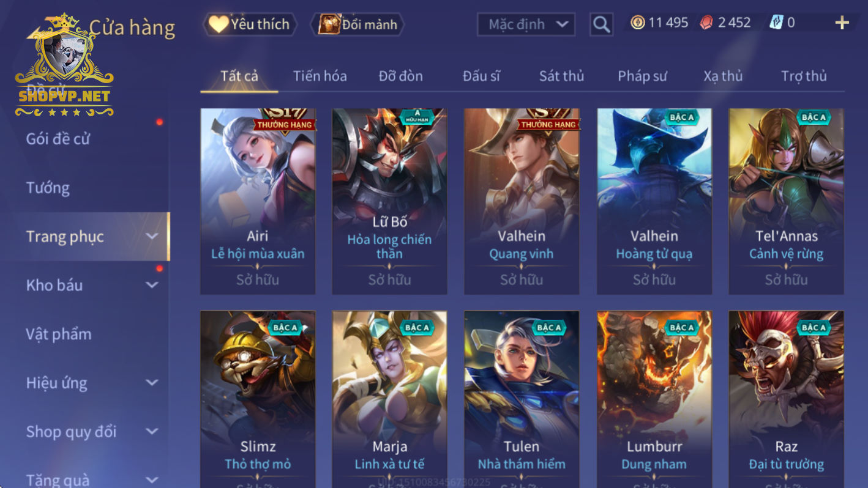Screen dimensions: 868x488
Task: Click the plus icon to add currency
Action: click(842, 23)
